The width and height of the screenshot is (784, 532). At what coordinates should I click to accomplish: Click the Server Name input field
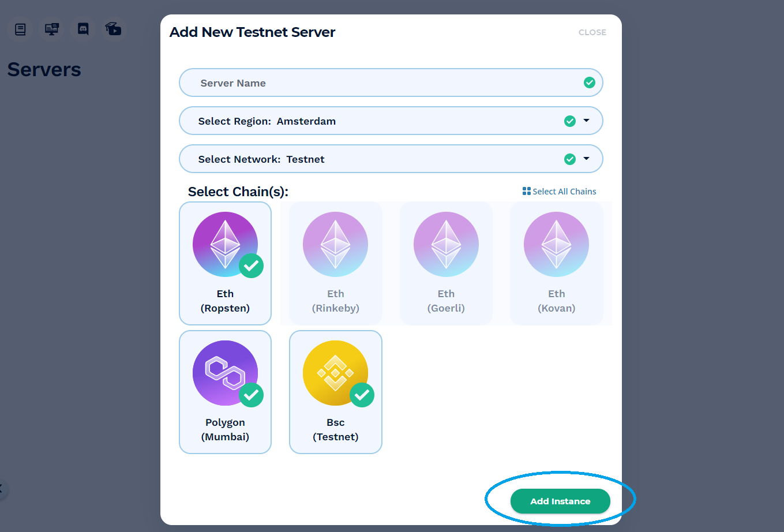point(391,83)
